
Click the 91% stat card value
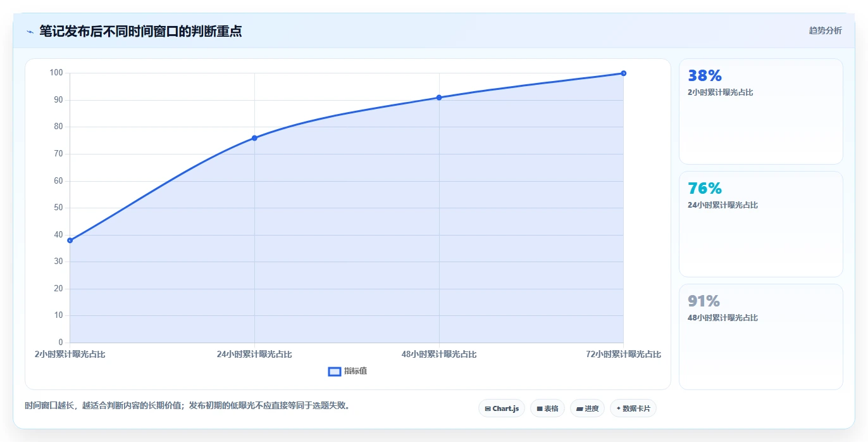pos(704,301)
